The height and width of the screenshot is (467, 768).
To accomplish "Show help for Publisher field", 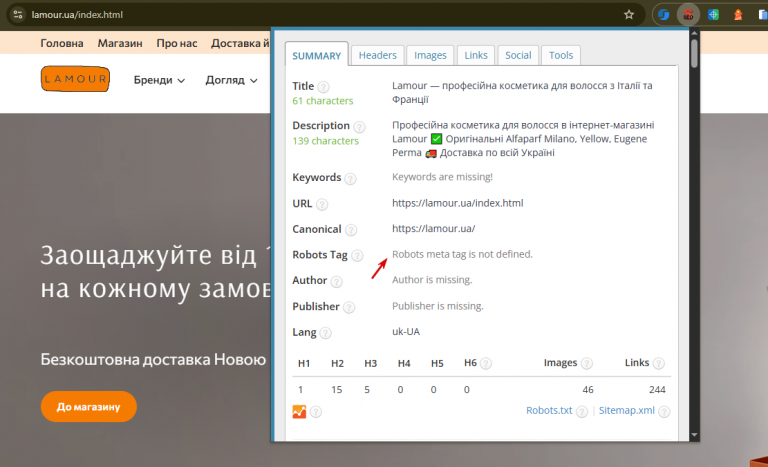I will coord(349,307).
